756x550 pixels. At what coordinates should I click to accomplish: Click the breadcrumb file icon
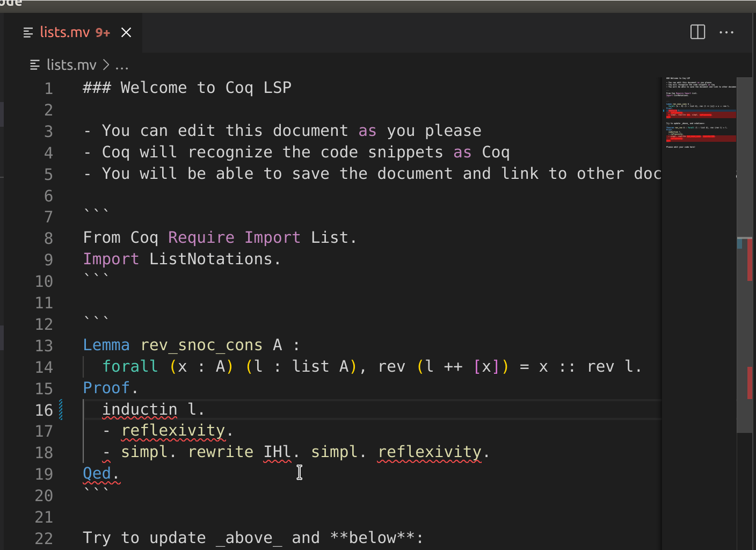click(35, 65)
